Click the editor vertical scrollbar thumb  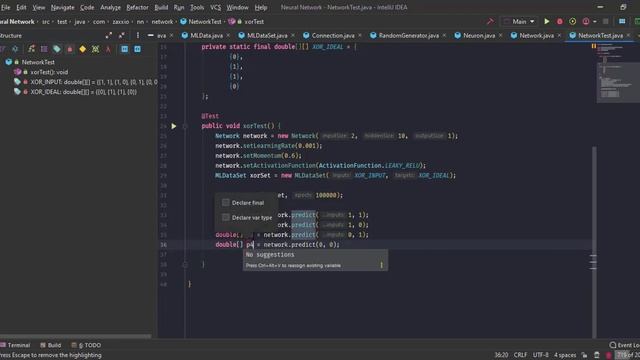pos(594,242)
